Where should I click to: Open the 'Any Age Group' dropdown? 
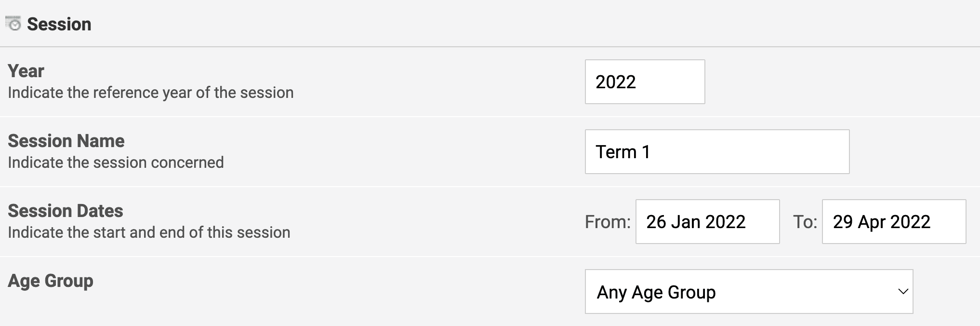[x=749, y=291]
